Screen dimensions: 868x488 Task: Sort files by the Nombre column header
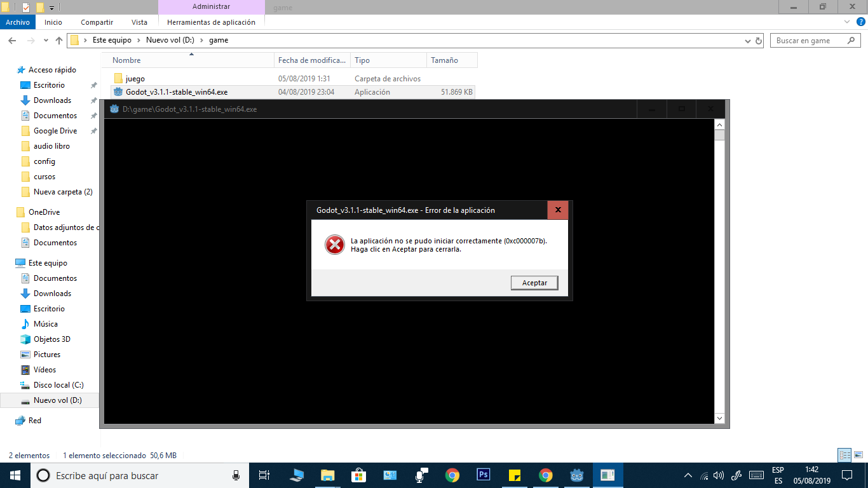tap(126, 59)
